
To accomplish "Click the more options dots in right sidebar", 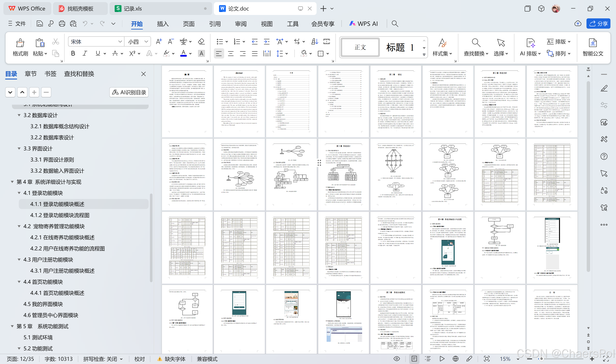I will 604,225.
